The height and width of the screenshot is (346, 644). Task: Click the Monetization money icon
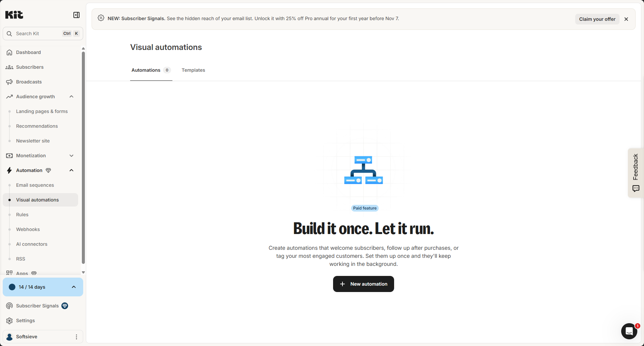[x=9, y=156]
